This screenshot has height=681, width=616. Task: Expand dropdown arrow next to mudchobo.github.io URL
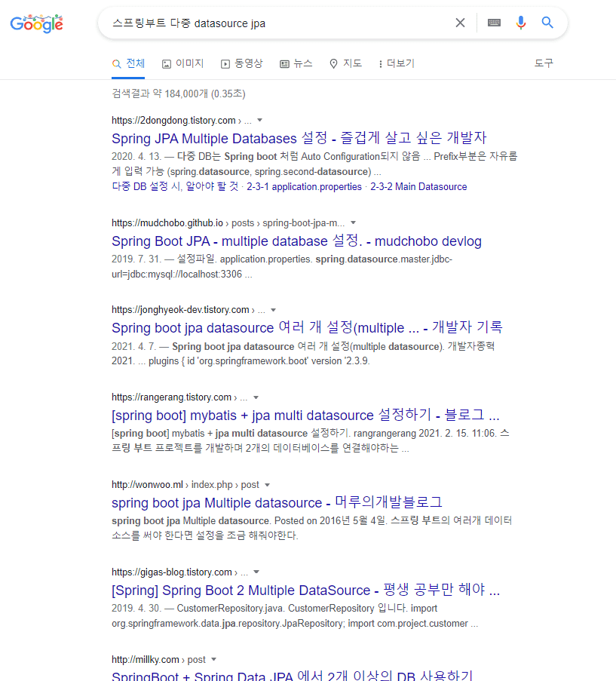[354, 222]
